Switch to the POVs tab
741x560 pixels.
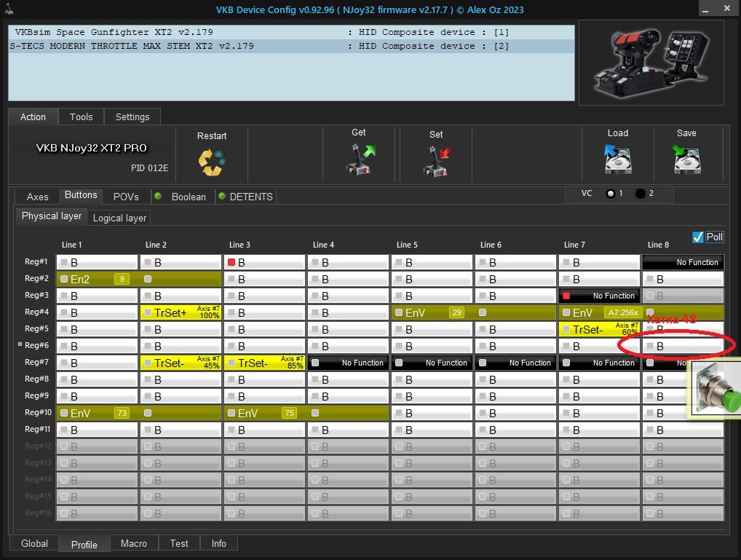pyautogui.click(x=126, y=197)
